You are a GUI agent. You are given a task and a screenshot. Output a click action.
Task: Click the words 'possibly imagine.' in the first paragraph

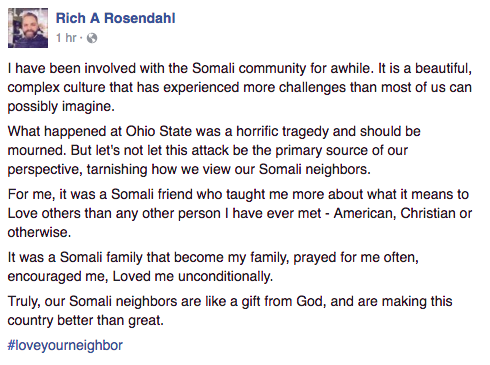61,107
